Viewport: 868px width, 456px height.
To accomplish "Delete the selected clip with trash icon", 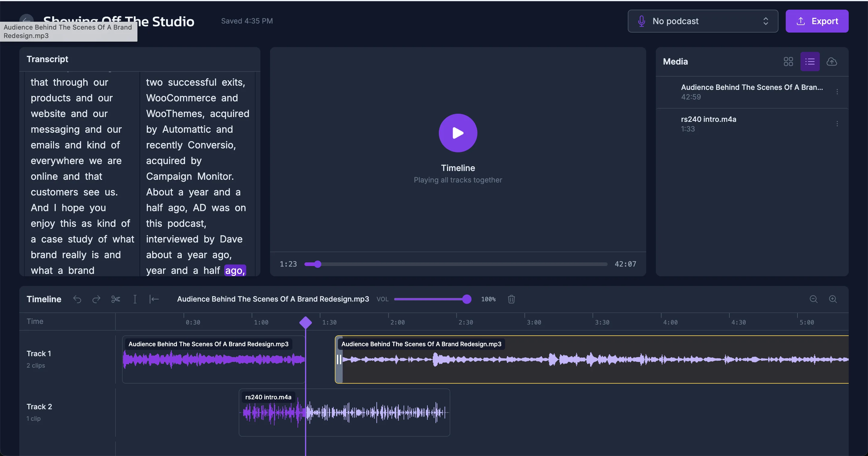I will (x=511, y=299).
